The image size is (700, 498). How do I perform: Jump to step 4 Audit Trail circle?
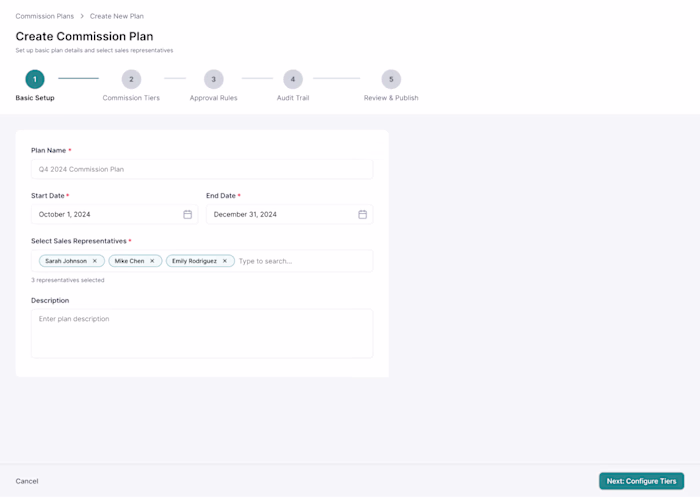[293, 79]
